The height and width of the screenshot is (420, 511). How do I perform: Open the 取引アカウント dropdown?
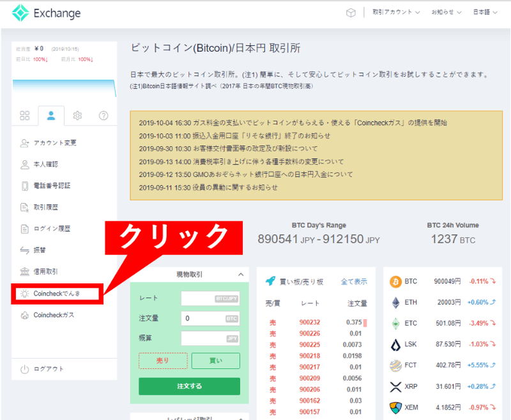[397, 12]
